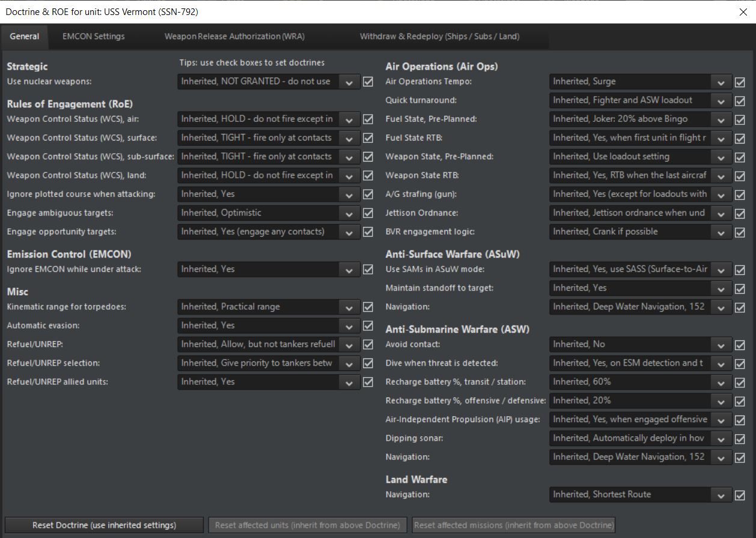Toggle BVR engagement logic checkbox
Screen dimensions: 756x538
[x=740, y=232]
